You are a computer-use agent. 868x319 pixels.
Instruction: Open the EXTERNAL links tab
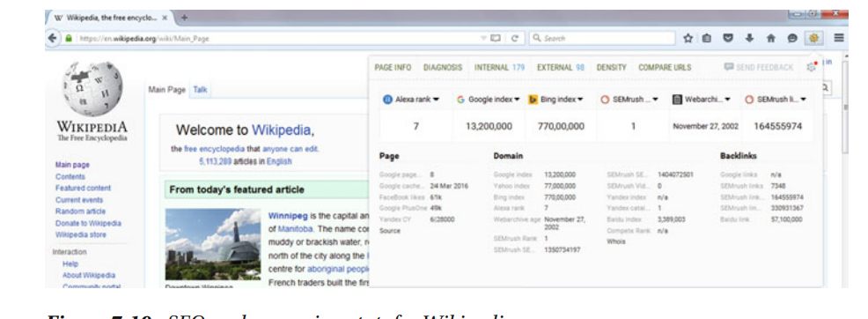point(561,68)
